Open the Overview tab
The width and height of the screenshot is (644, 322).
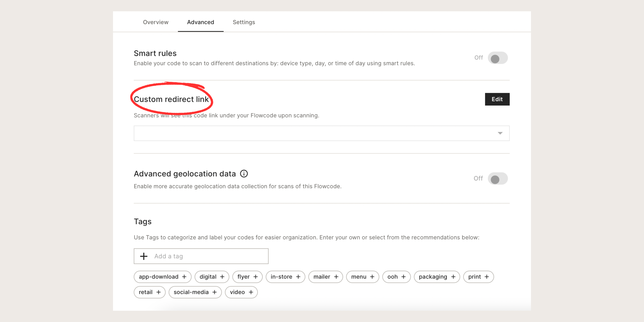pos(156,22)
